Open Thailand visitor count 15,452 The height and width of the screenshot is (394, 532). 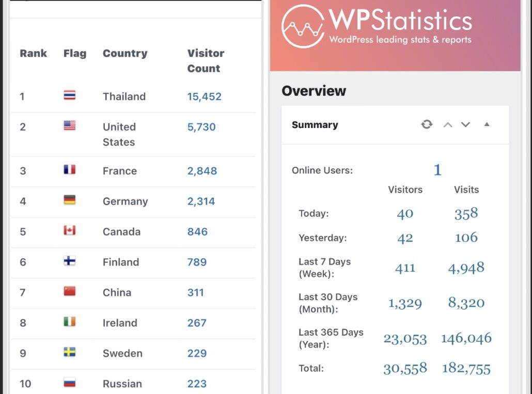[x=204, y=97]
